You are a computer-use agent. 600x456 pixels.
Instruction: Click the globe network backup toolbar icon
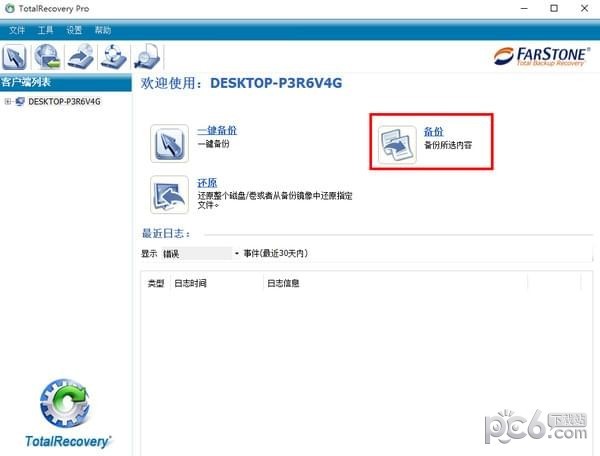pyautogui.click(x=47, y=57)
